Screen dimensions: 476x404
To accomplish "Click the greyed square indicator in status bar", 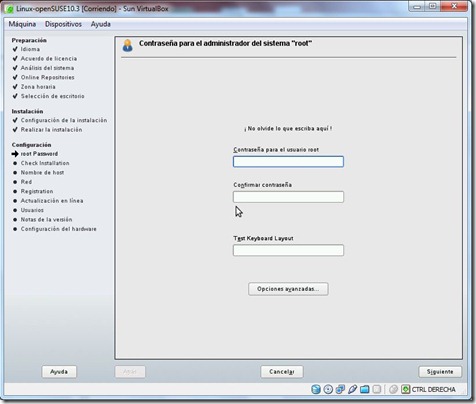I will 377,389.
